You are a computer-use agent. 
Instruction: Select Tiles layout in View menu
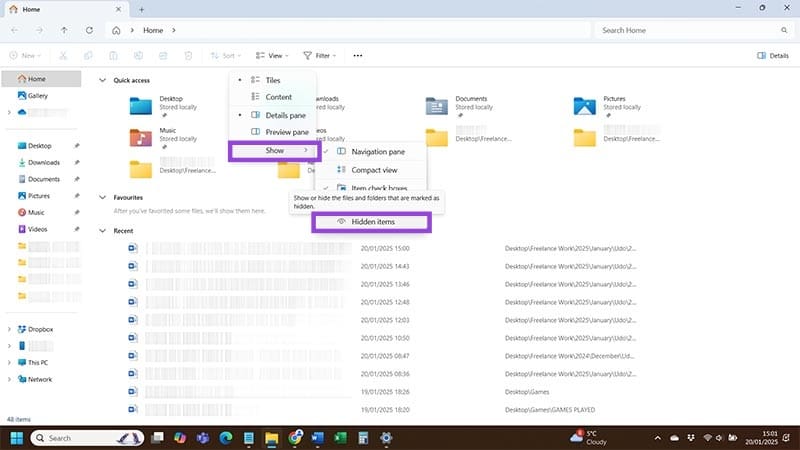tap(272, 80)
